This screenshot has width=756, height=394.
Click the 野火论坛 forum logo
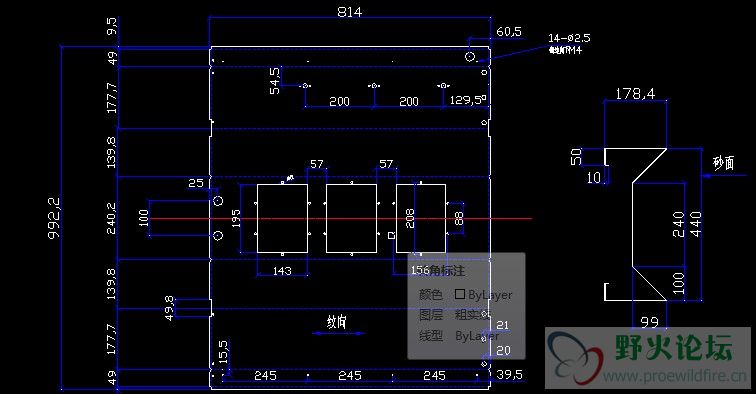pos(674,347)
